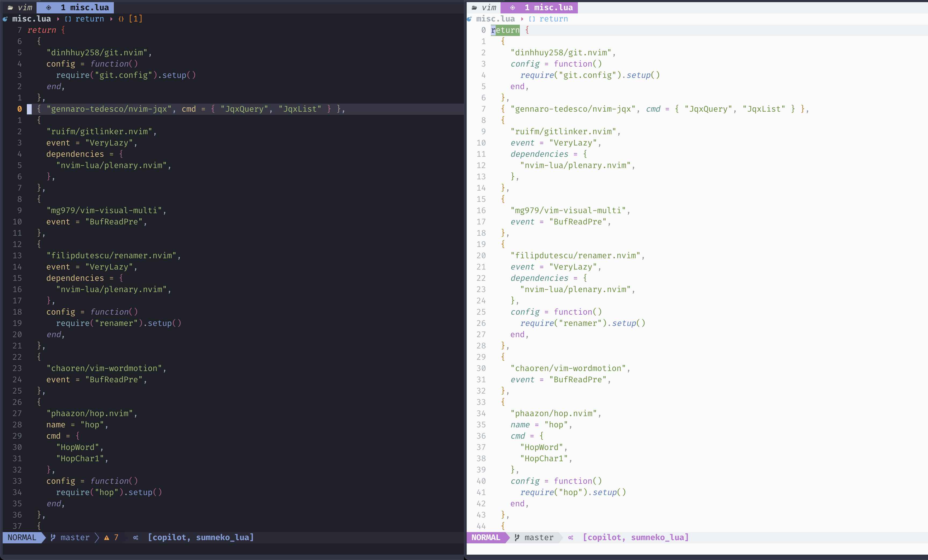Click first breadcrumb arrow after misc.lua, left pane
Viewport: 928px width, 560px height.
click(58, 19)
